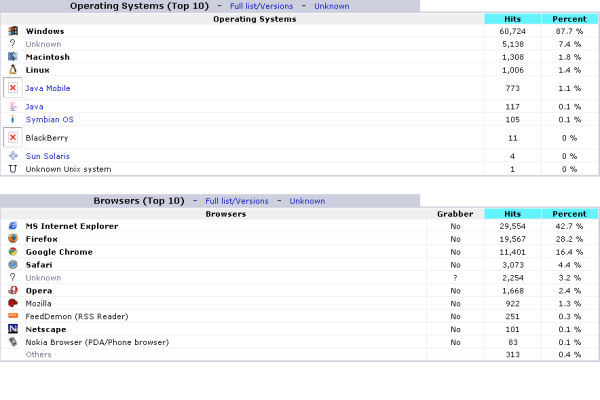Open the Unknown link in the Operating Systems header
The width and height of the screenshot is (600, 400).
(x=332, y=6)
